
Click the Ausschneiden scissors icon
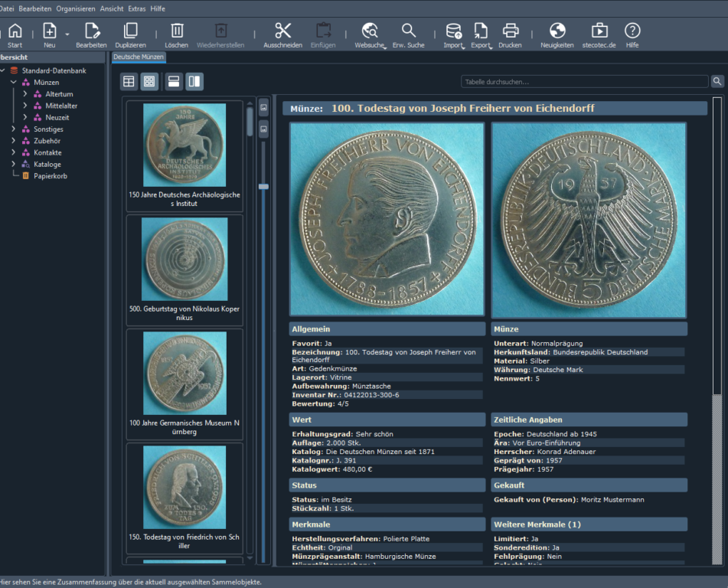pos(283,31)
